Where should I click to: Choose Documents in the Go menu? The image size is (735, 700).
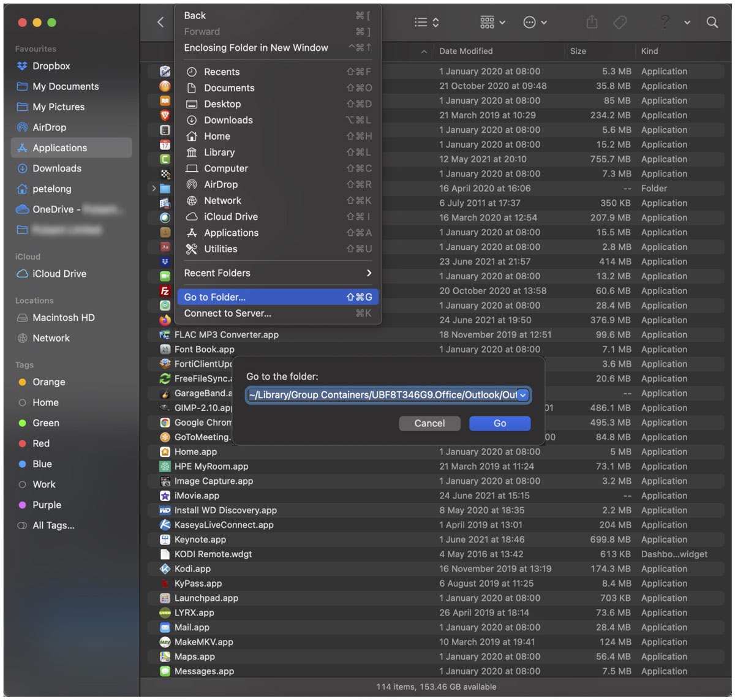tap(277, 88)
